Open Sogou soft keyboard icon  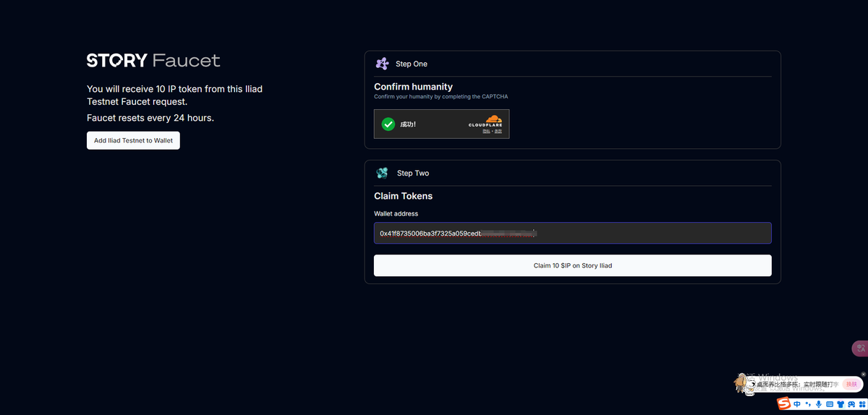tap(830, 404)
